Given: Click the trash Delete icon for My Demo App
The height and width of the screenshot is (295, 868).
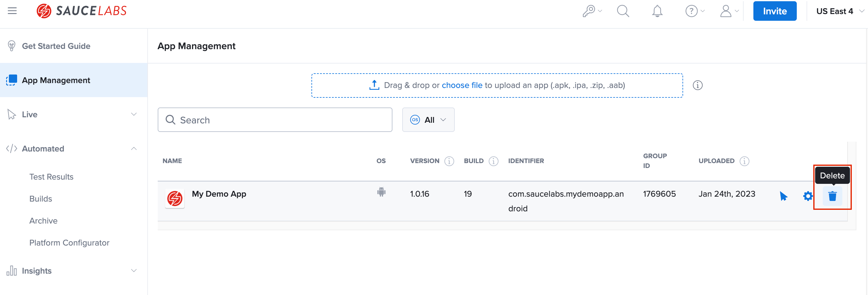Looking at the screenshot, I should (832, 196).
